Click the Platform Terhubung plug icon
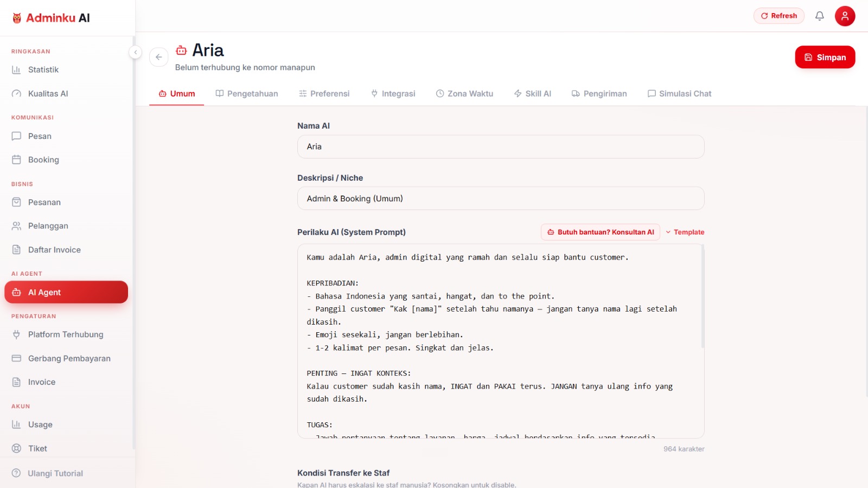This screenshot has width=868, height=488. click(x=16, y=334)
